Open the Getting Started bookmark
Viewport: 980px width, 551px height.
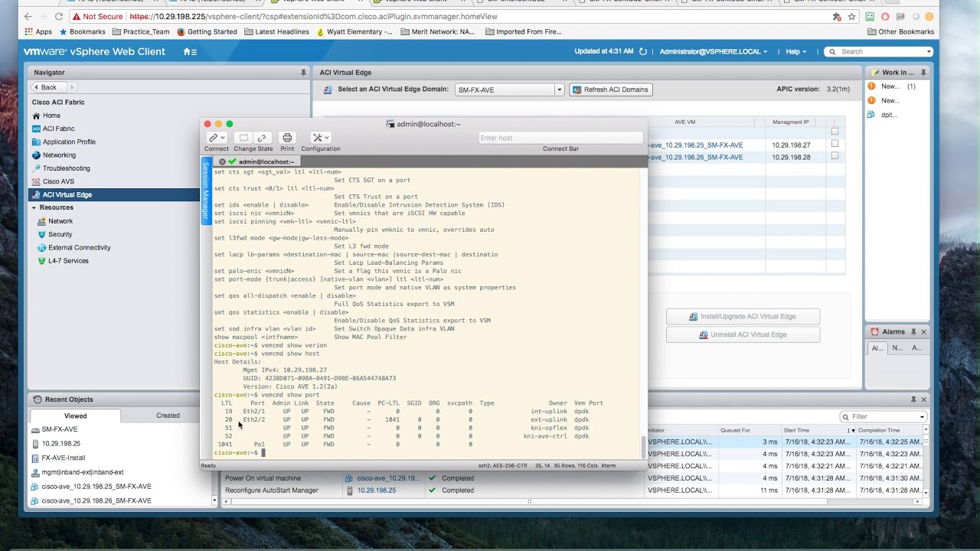(x=207, y=31)
